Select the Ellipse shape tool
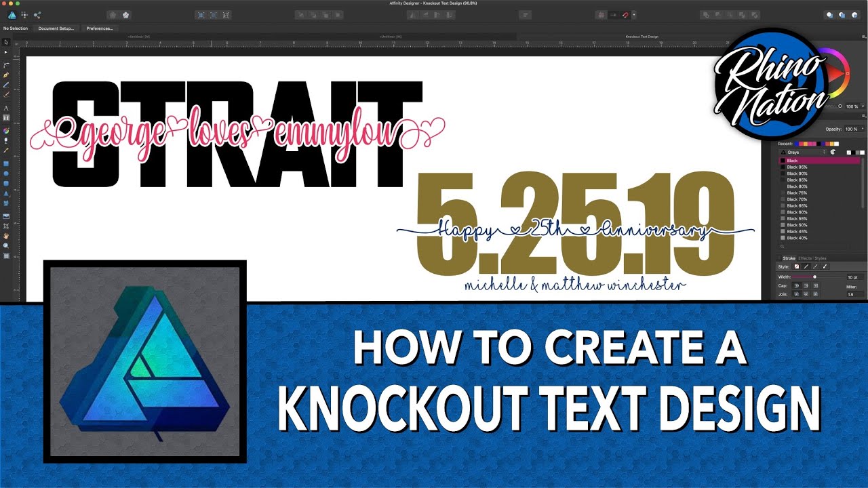Viewport: 868px width, 488px height. click(x=6, y=174)
